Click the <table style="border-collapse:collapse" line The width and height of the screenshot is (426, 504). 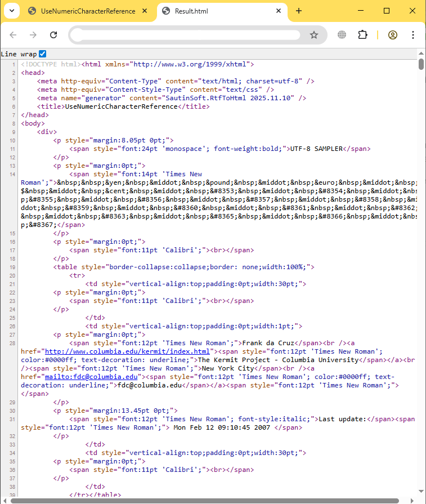coord(184,267)
